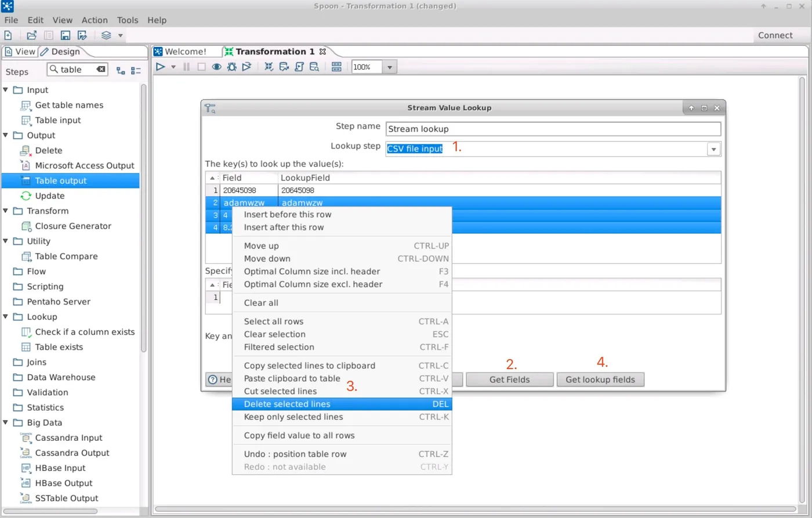Click the Verify transformation icon

[269, 67]
